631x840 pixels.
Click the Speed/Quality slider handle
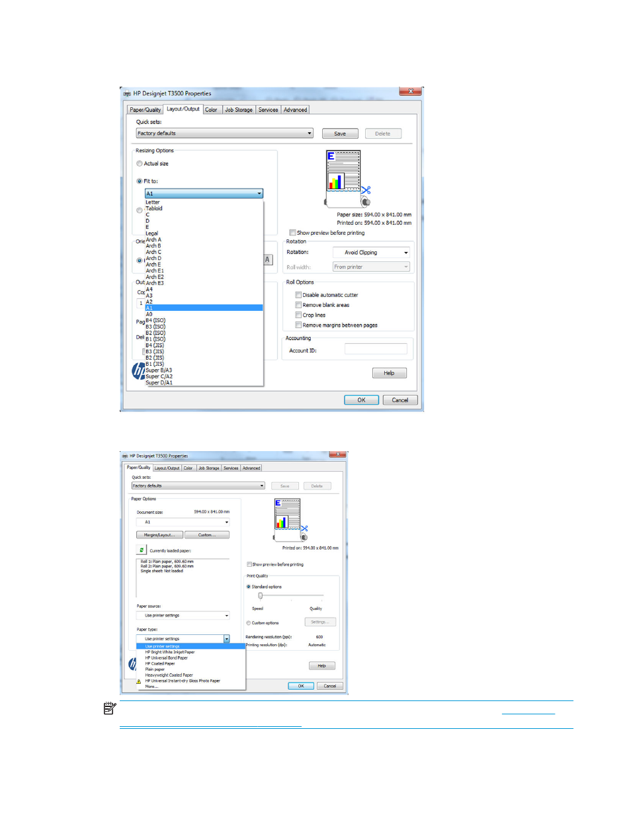pos(261,596)
